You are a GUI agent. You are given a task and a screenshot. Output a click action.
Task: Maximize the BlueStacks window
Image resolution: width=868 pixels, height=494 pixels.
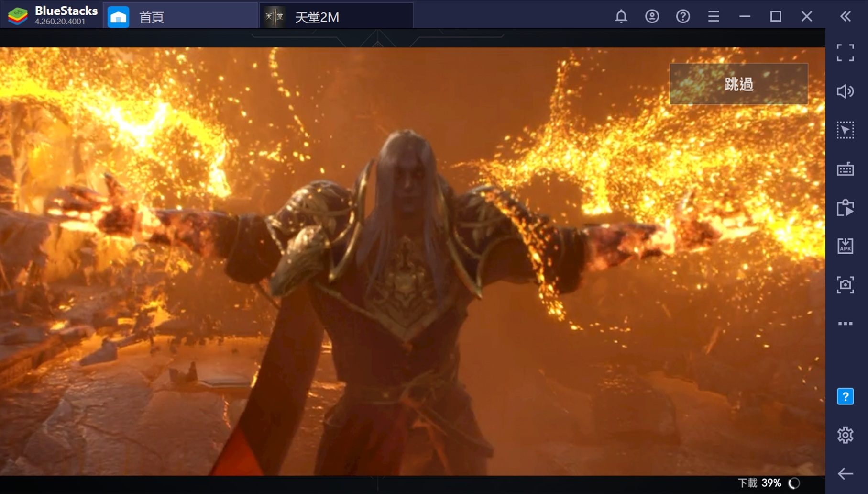point(776,16)
